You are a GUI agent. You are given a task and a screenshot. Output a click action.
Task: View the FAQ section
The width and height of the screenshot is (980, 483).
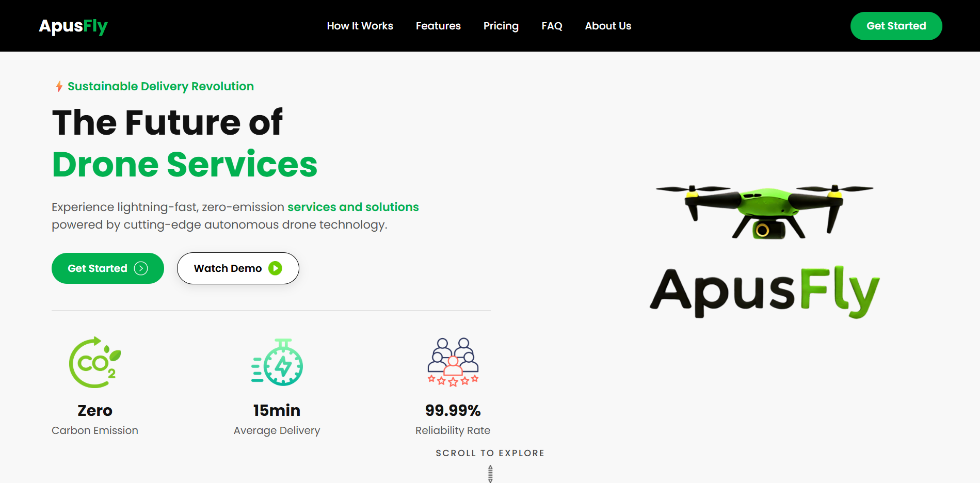(x=552, y=25)
